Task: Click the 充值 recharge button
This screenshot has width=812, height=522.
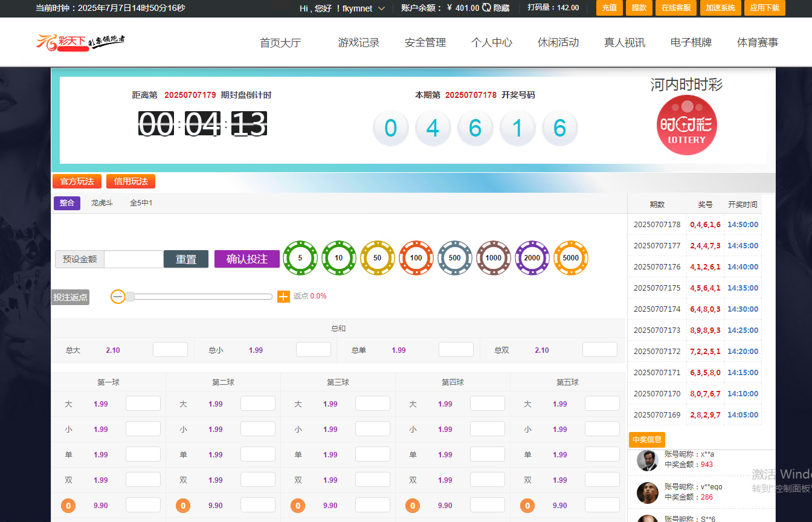Action: coord(609,8)
